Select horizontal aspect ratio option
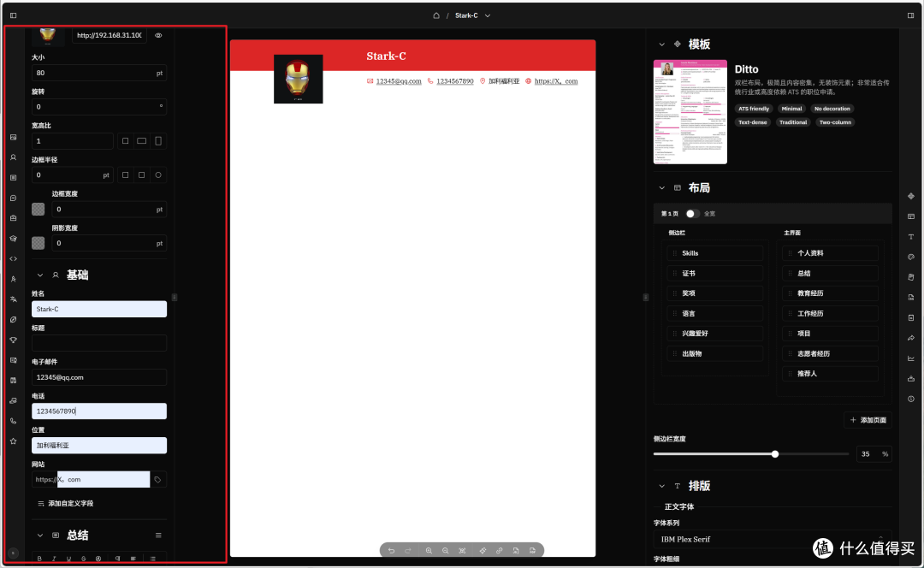The height and width of the screenshot is (568, 924). coord(141,141)
